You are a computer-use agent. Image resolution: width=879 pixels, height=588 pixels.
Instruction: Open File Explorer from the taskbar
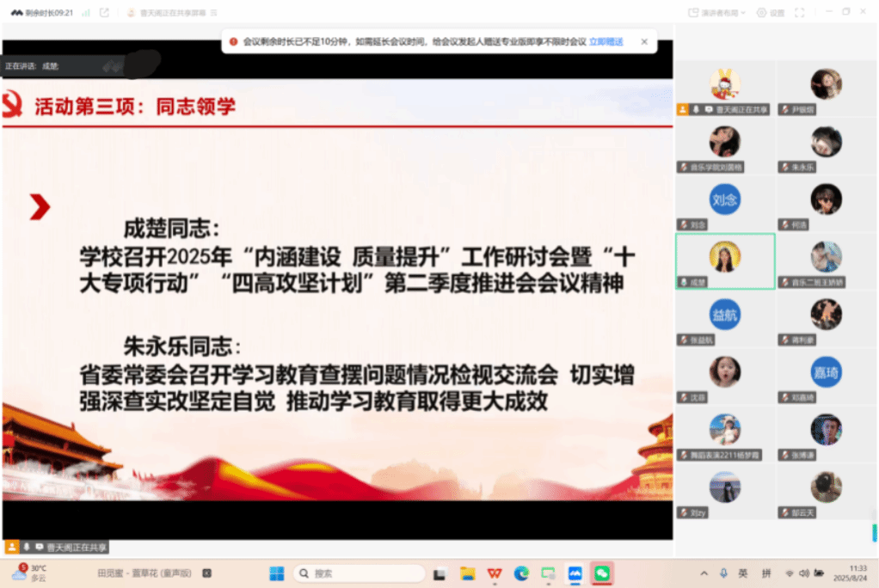[467, 573]
